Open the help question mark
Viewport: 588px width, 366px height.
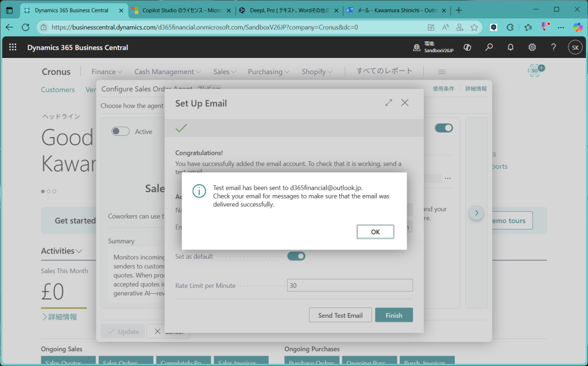(x=554, y=47)
